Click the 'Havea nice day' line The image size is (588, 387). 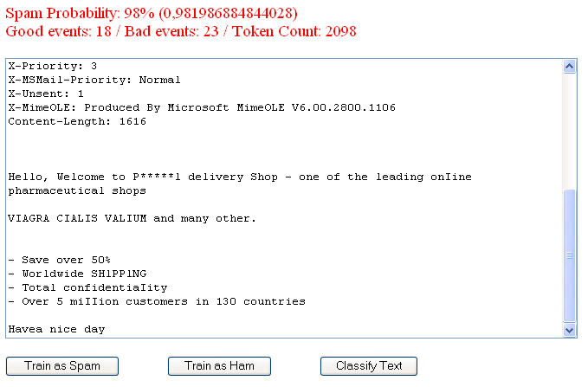pyautogui.click(x=55, y=329)
